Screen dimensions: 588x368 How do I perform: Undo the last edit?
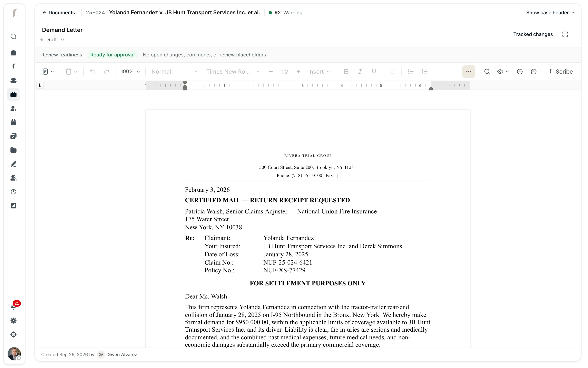tap(92, 72)
